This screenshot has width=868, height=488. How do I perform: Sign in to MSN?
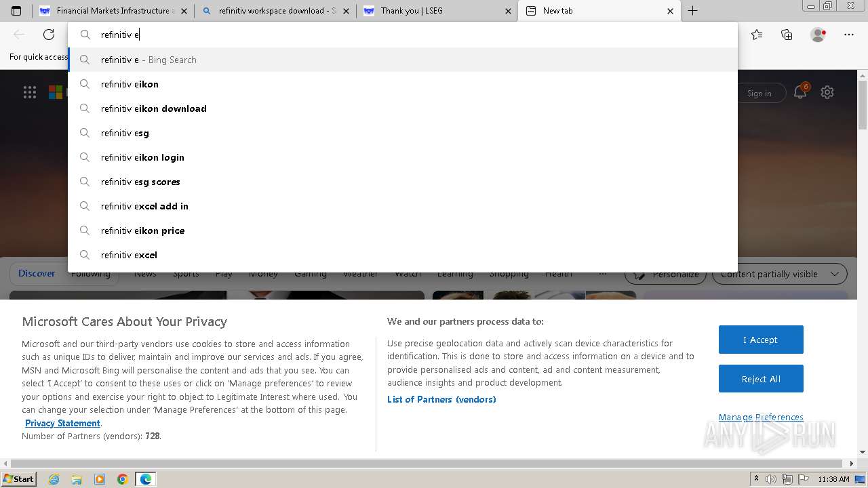click(x=759, y=94)
